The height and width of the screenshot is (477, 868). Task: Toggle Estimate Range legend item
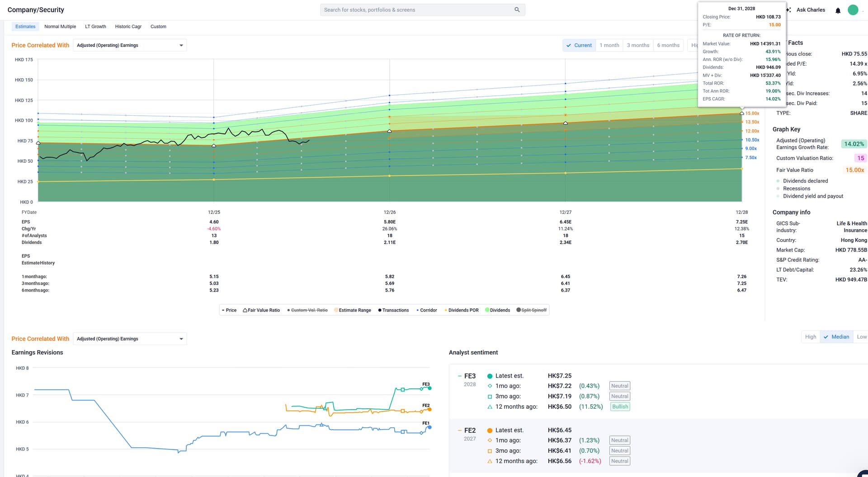[x=352, y=310]
